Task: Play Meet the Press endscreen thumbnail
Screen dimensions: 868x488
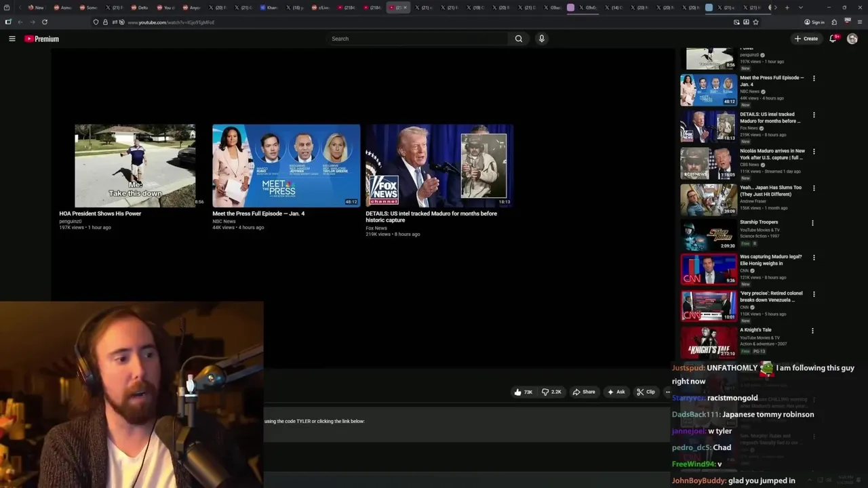Action: point(286,165)
